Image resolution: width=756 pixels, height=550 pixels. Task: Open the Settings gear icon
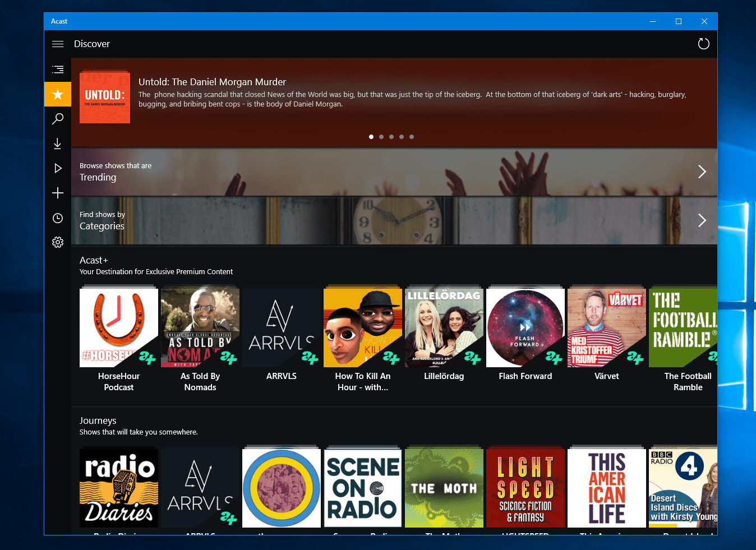[x=58, y=242]
